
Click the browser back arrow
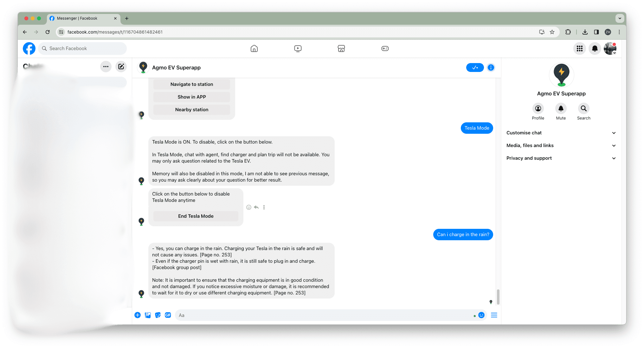25,32
